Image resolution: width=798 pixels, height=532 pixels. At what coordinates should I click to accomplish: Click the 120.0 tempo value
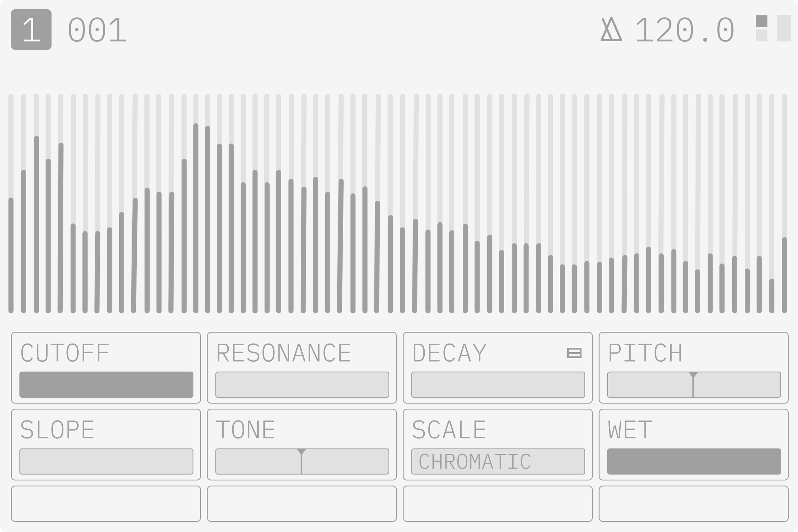tap(684, 30)
